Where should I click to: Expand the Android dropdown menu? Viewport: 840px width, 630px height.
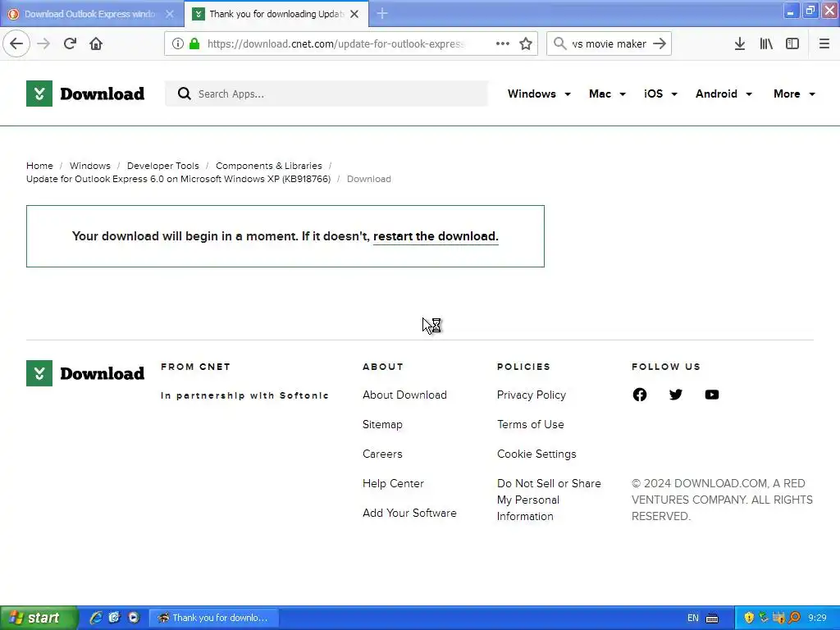(x=724, y=94)
